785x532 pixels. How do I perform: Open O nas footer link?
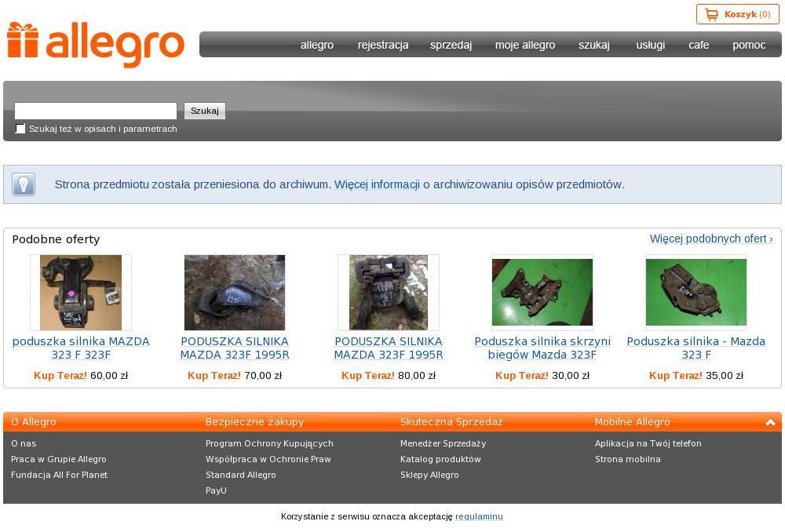(24, 443)
